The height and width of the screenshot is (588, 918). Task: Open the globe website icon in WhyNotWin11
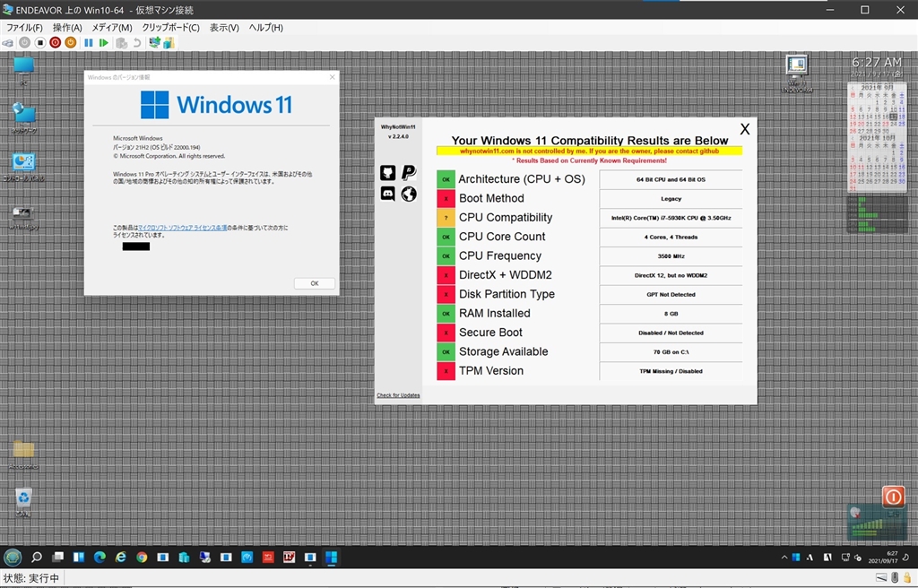click(x=409, y=194)
